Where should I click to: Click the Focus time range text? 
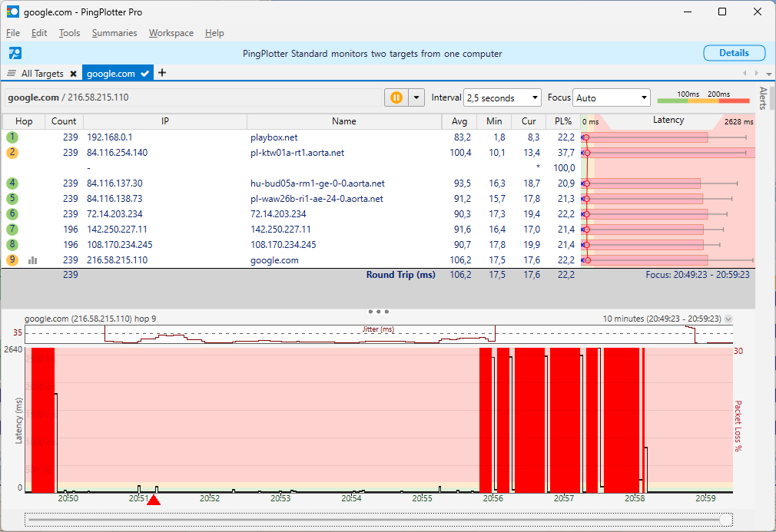point(698,275)
